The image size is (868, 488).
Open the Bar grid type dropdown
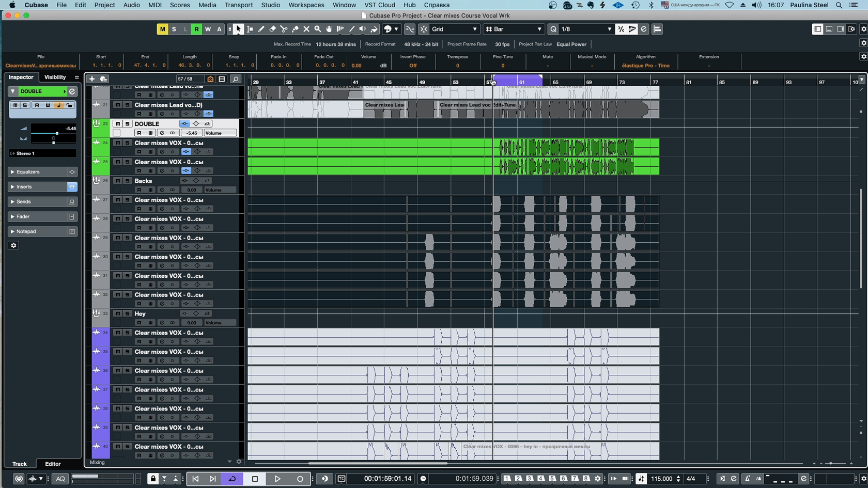pos(514,29)
